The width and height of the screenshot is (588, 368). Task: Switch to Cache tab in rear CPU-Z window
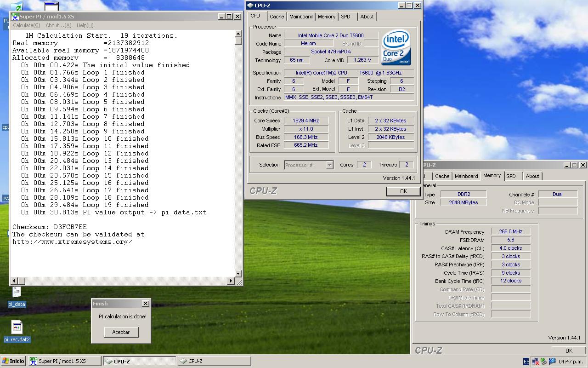click(x=442, y=176)
